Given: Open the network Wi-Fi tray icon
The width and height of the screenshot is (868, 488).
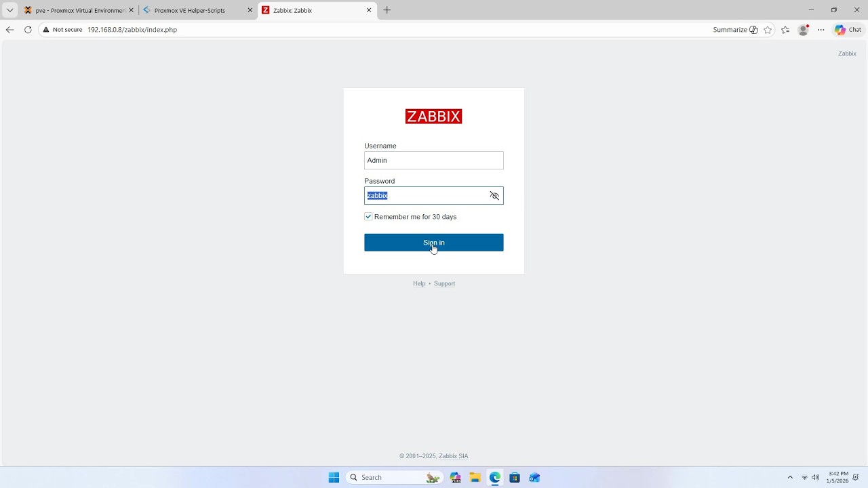Looking at the screenshot, I should click(x=805, y=478).
